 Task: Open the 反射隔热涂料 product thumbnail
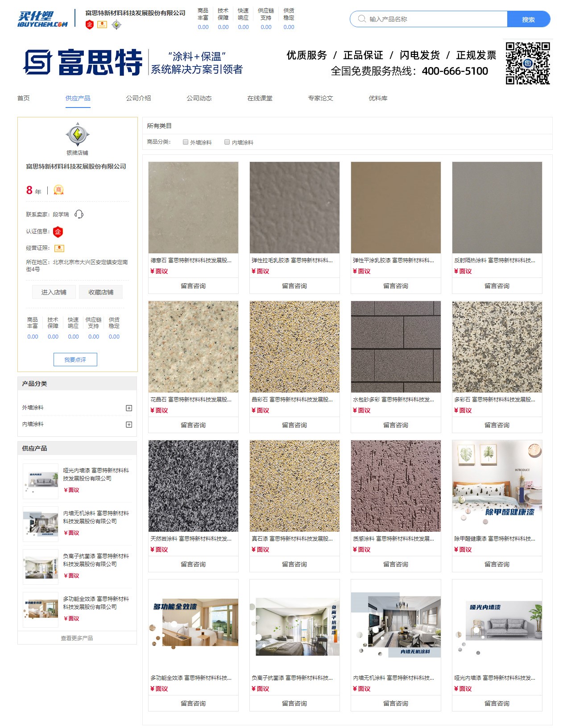[497, 207]
